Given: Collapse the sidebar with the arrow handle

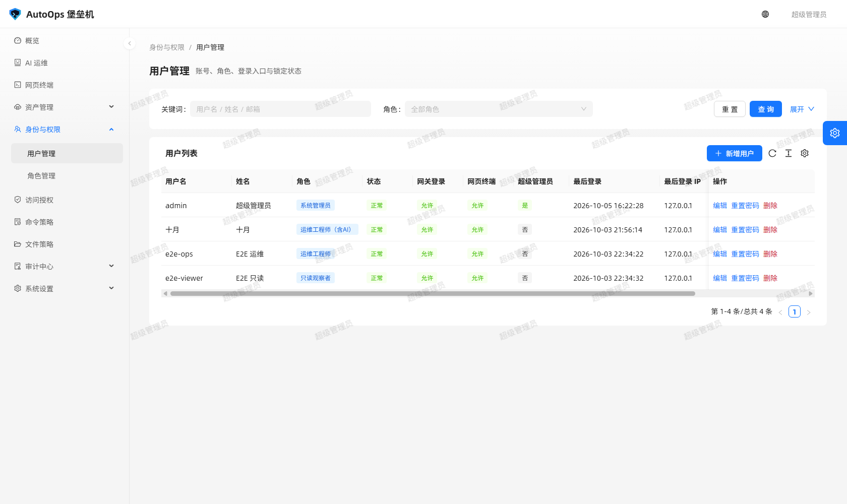Looking at the screenshot, I should [x=130, y=43].
